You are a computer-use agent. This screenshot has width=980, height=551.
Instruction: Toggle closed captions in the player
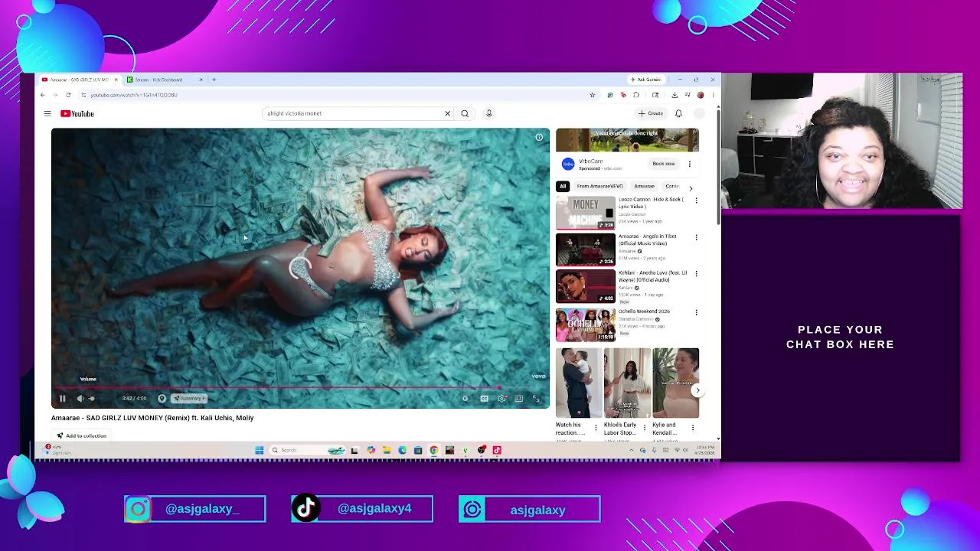pyautogui.click(x=484, y=399)
